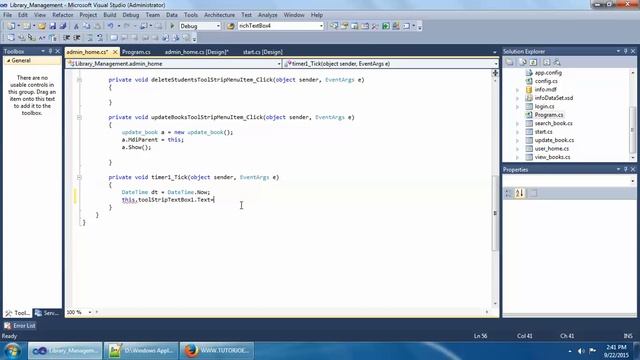The width and height of the screenshot is (640, 360).
Task: Open the Error List panel button
Action: [x=20, y=326]
